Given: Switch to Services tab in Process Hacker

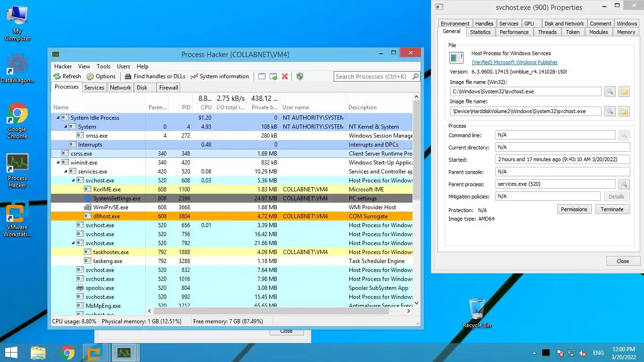Looking at the screenshot, I should [x=94, y=88].
